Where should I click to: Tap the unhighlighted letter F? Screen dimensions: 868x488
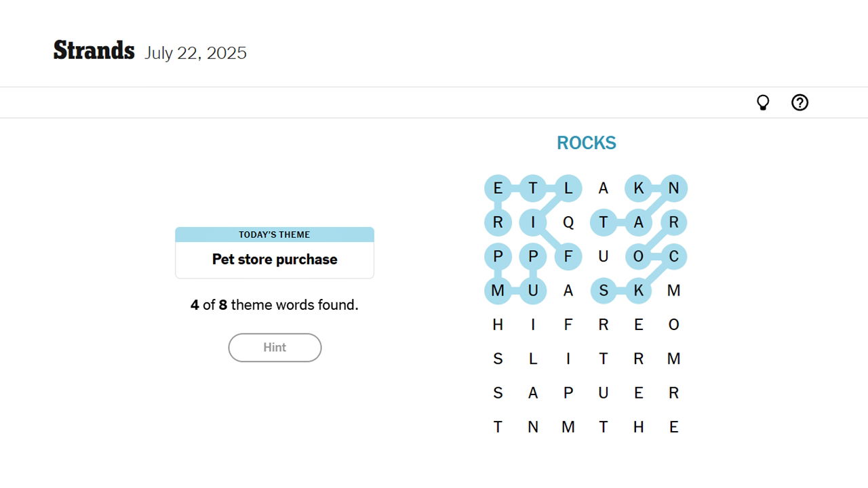coord(568,325)
